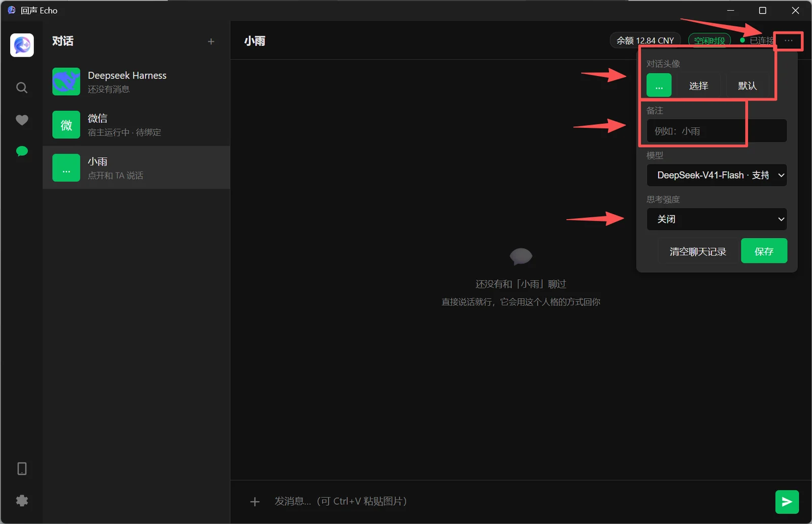Open the 思考强度 dropdown showing 关闭
The width and height of the screenshot is (812, 524).
coord(717,219)
